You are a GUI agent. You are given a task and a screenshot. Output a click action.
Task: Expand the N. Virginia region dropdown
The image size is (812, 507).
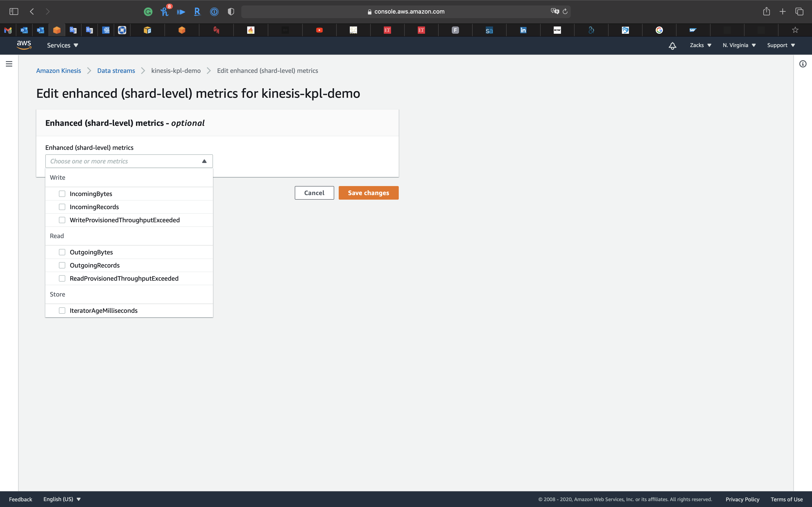739,45
